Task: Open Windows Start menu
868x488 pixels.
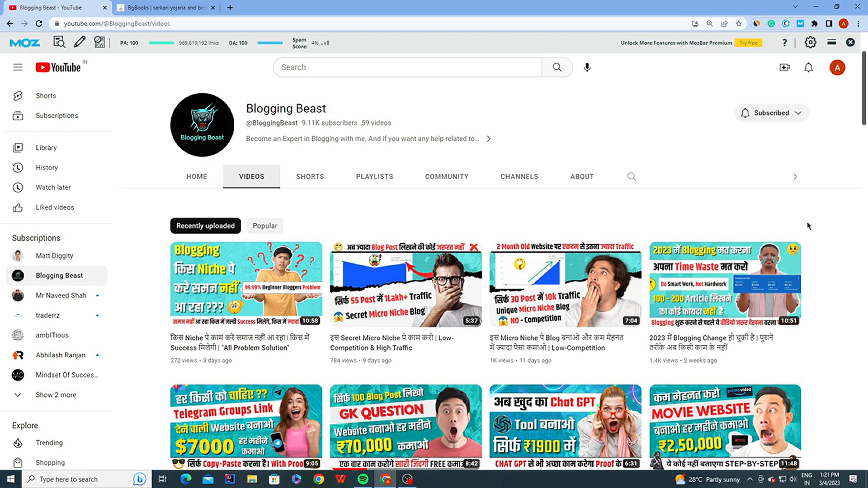Action: (11, 479)
